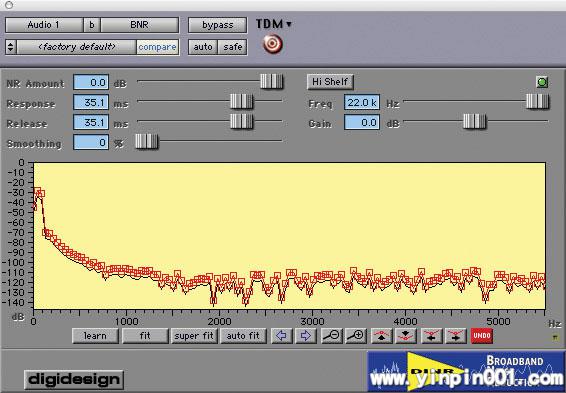Click the NR Amount slider handle
This screenshot has width=566, height=393.
(271, 82)
